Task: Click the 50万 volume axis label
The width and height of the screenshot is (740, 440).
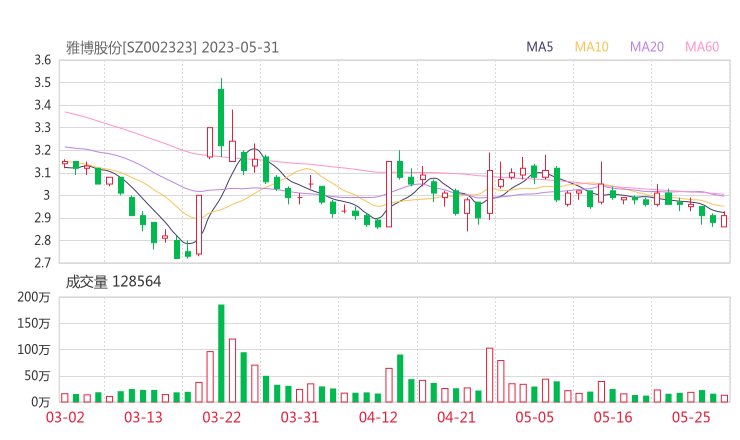Action: [x=37, y=376]
